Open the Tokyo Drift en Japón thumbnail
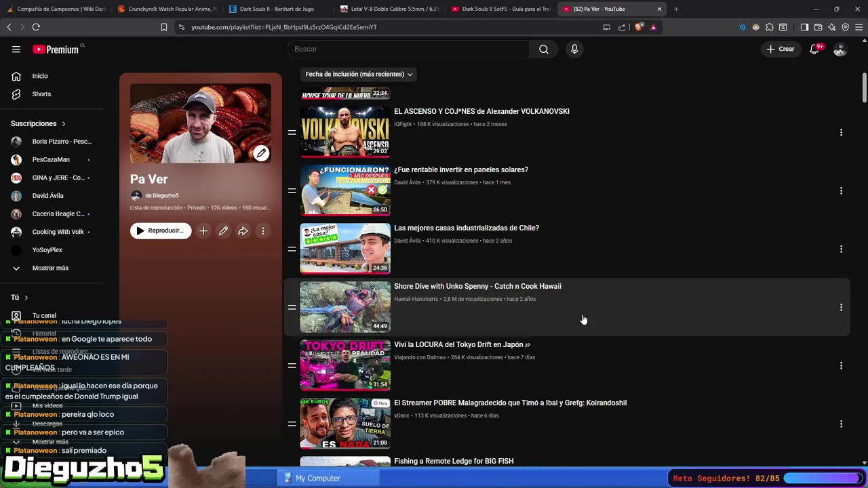The height and width of the screenshot is (488, 868). 345,365
